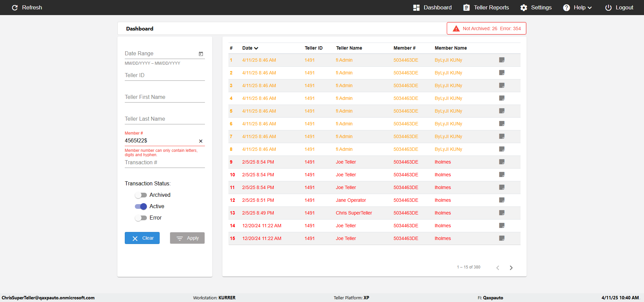Focus the Teller ID filter field
The image size is (644, 302).
[x=165, y=75]
